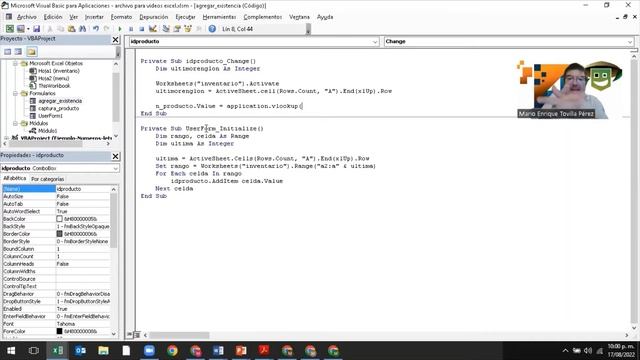The height and width of the screenshot is (360, 640).
Task: Switch to the Alfabética properties tab
Action: coord(15,179)
